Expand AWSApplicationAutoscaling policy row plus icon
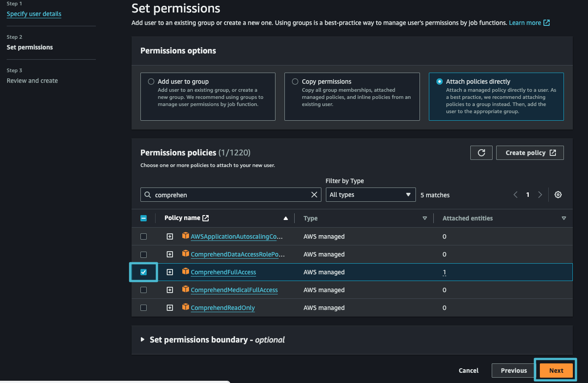588x383 pixels. (x=170, y=236)
